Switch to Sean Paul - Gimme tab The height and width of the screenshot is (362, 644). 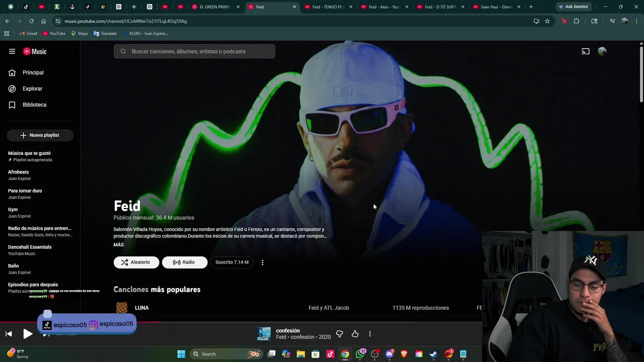click(x=498, y=7)
